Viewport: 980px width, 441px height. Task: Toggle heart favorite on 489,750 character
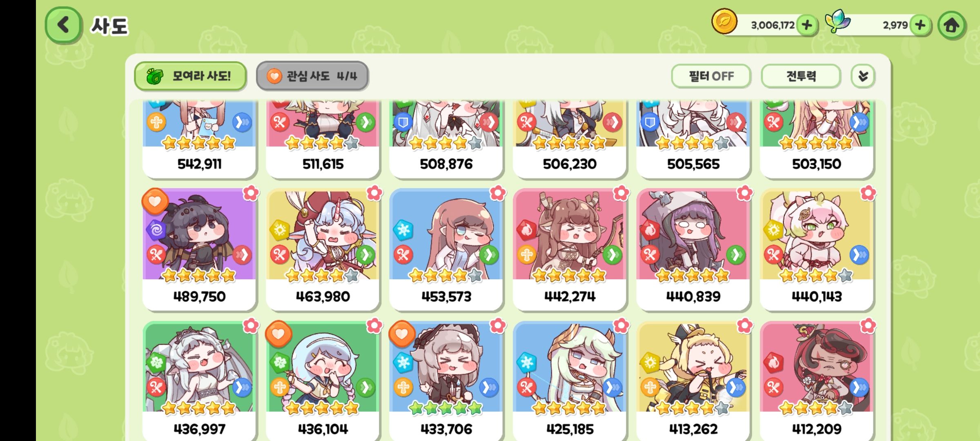tap(155, 201)
